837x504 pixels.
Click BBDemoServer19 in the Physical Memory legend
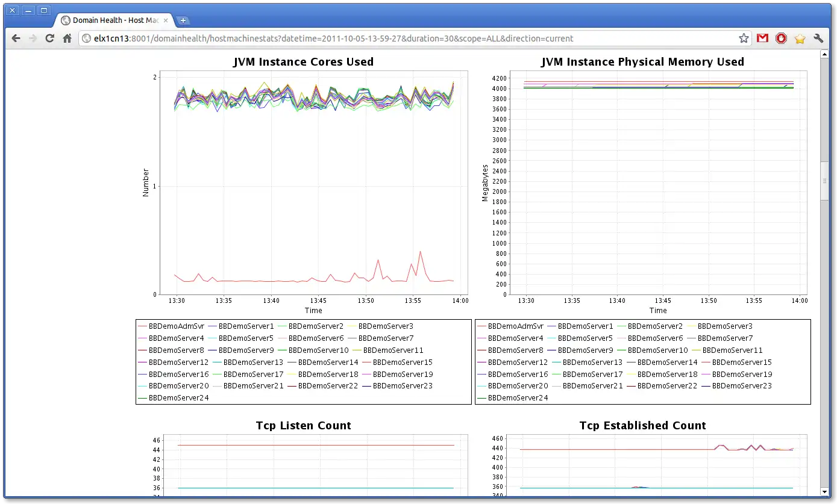742,374
